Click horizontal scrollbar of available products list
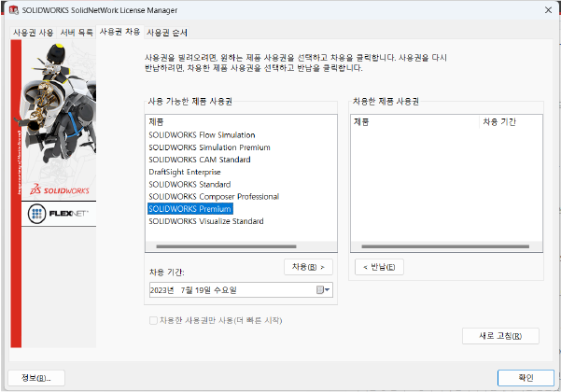 click(226, 246)
